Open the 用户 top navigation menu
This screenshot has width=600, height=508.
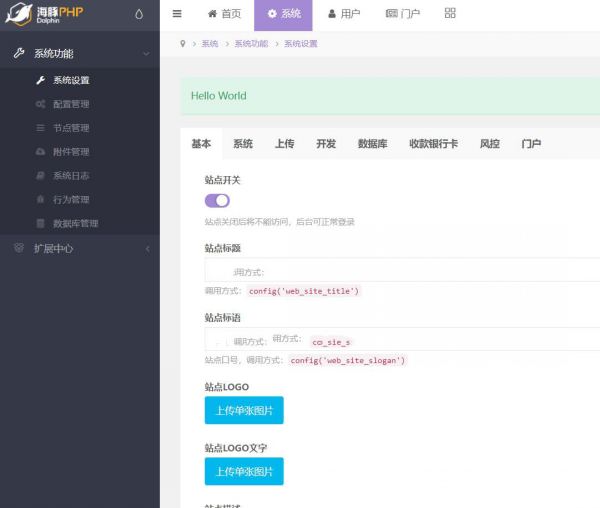point(344,14)
